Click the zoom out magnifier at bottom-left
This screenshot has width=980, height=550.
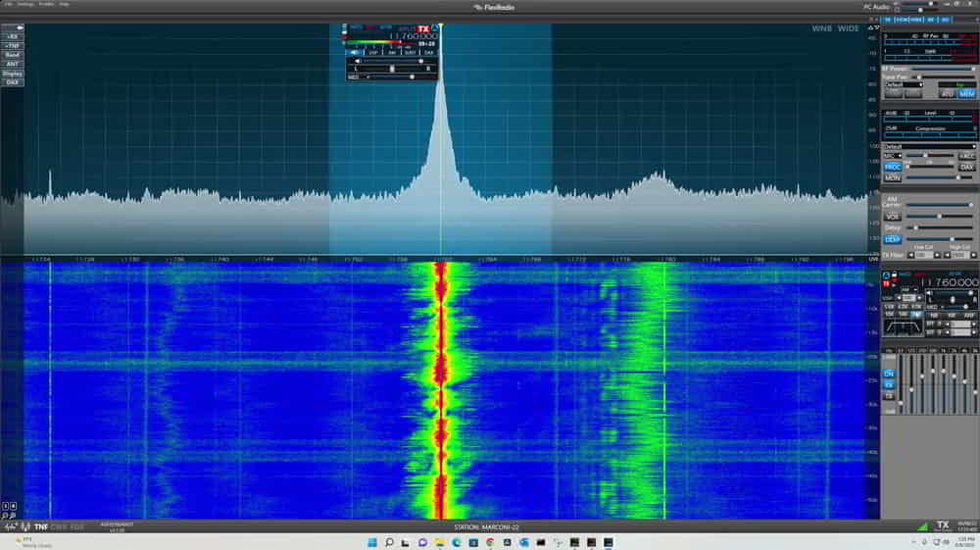click(5, 516)
